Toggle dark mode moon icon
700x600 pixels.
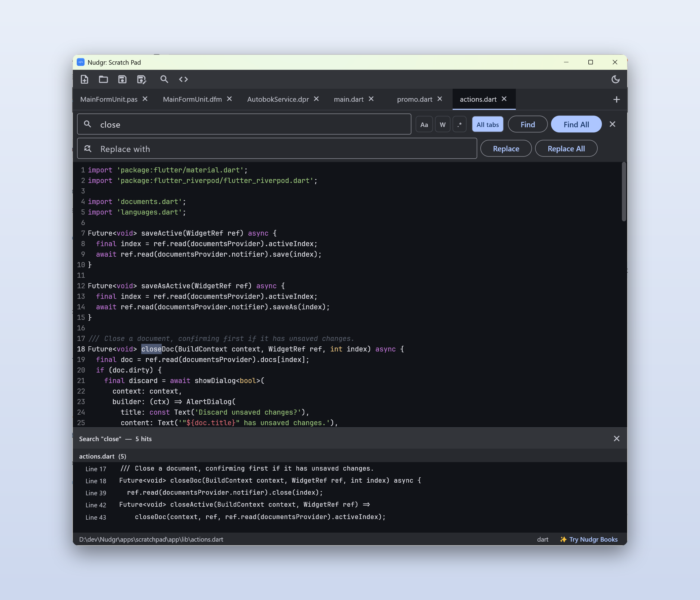[x=615, y=79]
